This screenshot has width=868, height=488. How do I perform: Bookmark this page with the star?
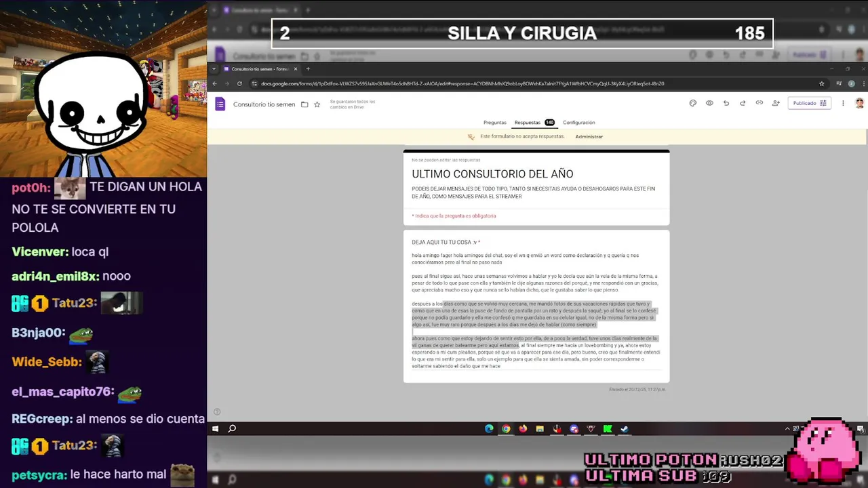click(x=821, y=83)
